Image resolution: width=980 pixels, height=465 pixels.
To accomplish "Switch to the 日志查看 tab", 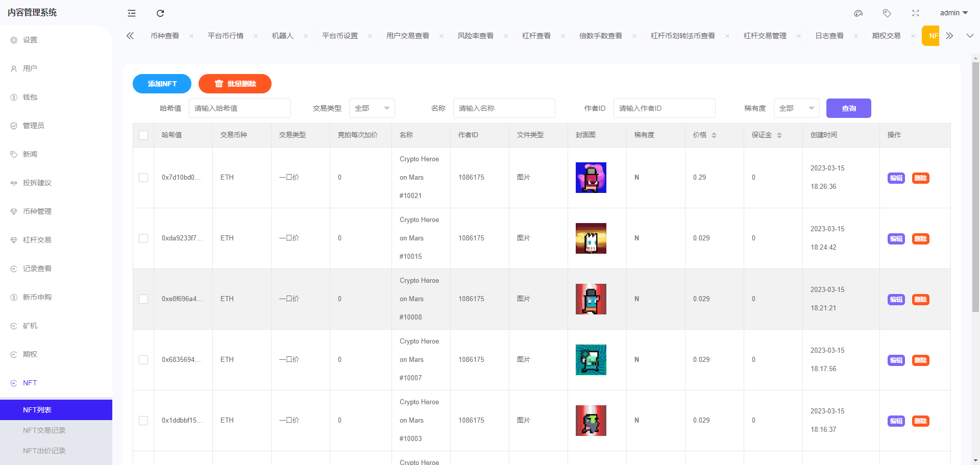I will 829,36.
